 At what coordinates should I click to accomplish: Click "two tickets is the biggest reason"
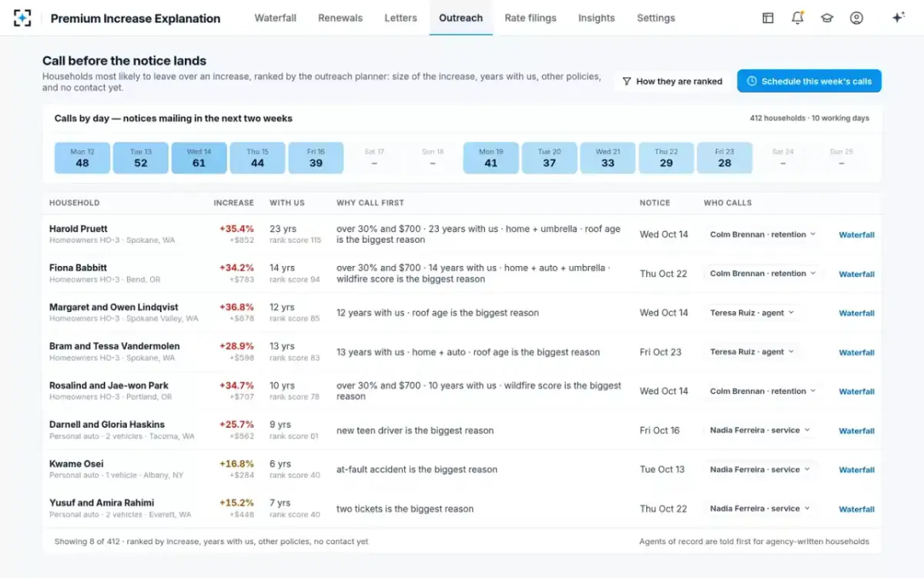point(405,509)
